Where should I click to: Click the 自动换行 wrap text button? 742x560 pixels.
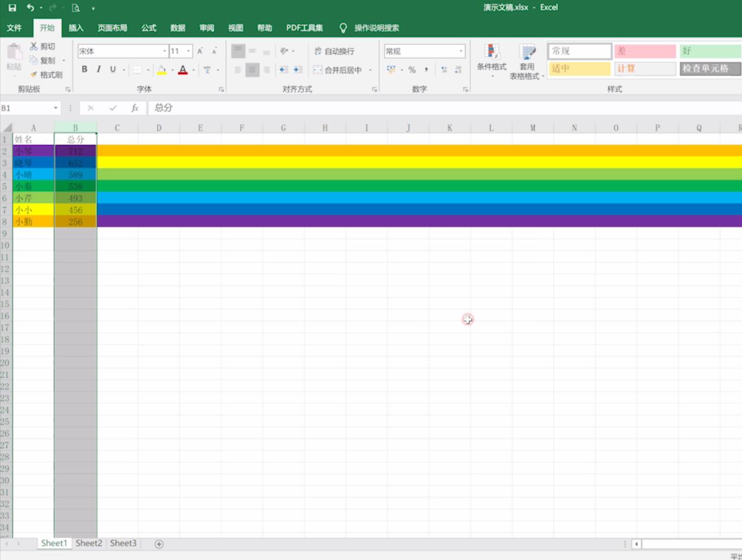coord(334,51)
